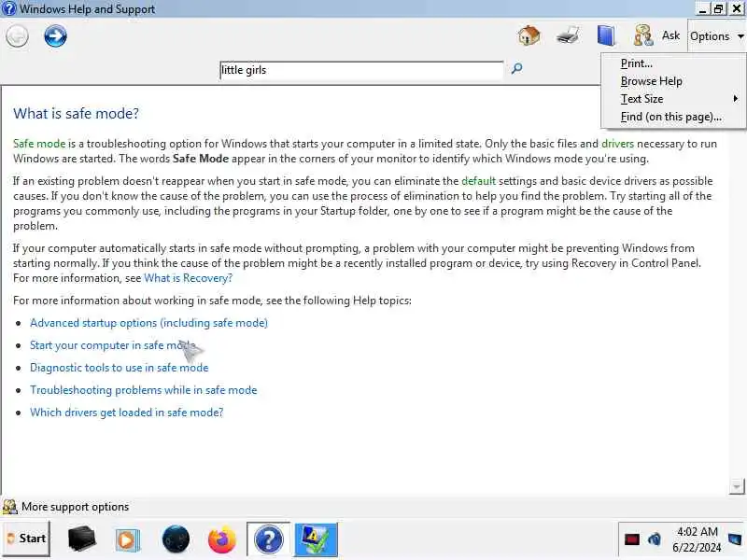
Task: Click the green 'drivers' glossary term
Action: tap(617, 144)
